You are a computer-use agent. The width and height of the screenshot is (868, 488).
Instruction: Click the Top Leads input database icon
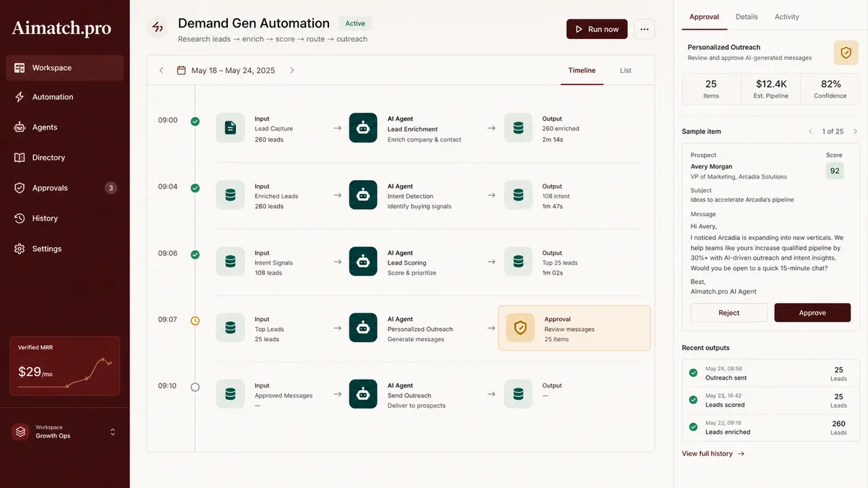(x=230, y=328)
